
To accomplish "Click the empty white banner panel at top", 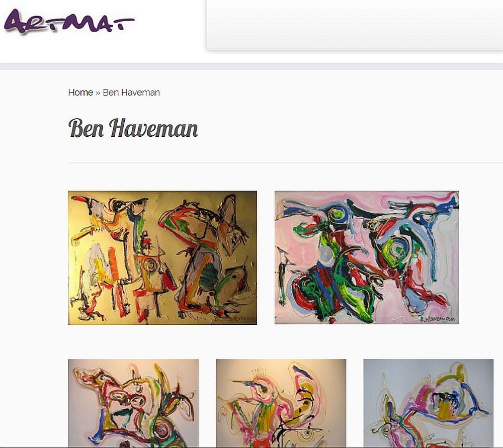I will [355, 24].
